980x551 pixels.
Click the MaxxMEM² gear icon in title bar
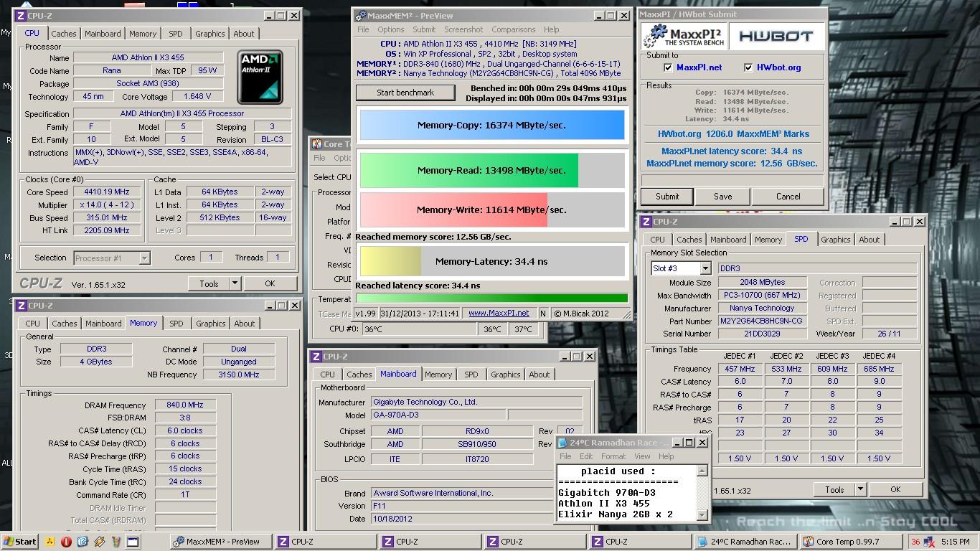pos(361,16)
